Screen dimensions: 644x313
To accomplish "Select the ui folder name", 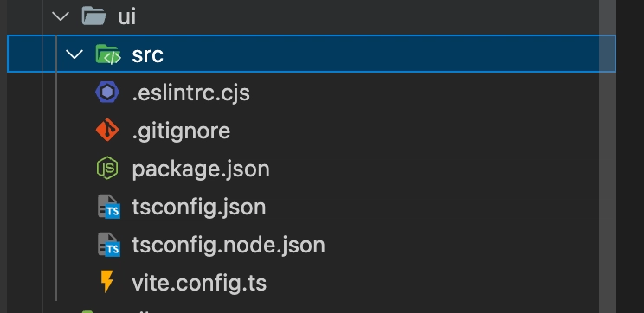I will 127,17.
